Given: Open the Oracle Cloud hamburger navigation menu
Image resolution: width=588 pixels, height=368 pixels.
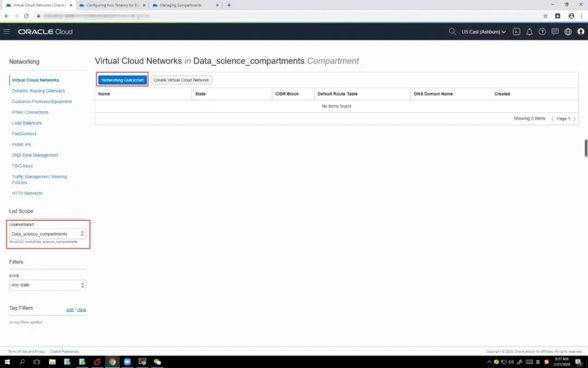Looking at the screenshot, I should 7,32.
